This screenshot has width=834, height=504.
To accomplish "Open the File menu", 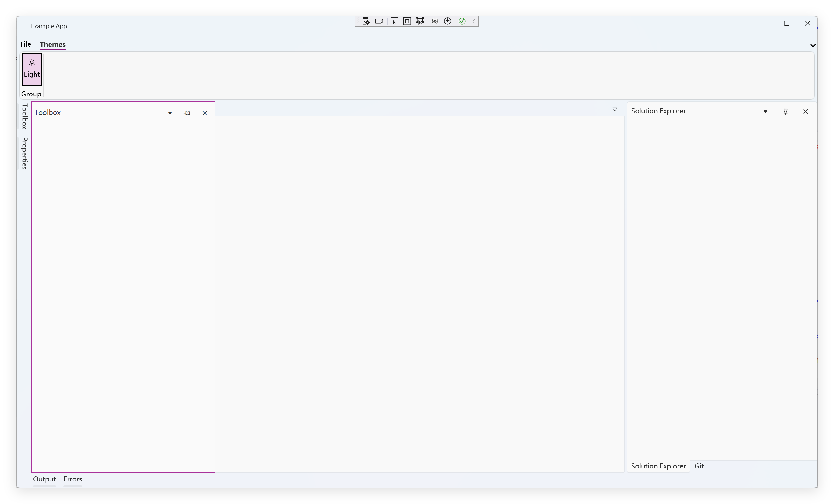I will click(26, 44).
